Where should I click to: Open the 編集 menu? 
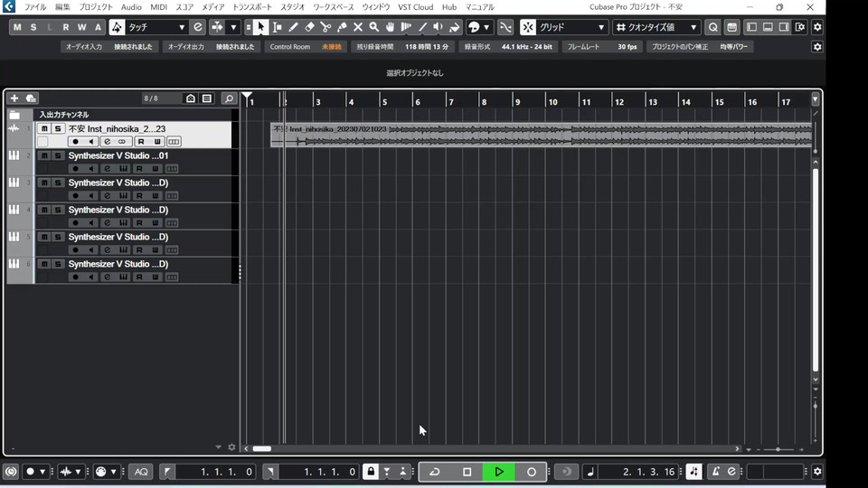pyautogui.click(x=62, y=7)
